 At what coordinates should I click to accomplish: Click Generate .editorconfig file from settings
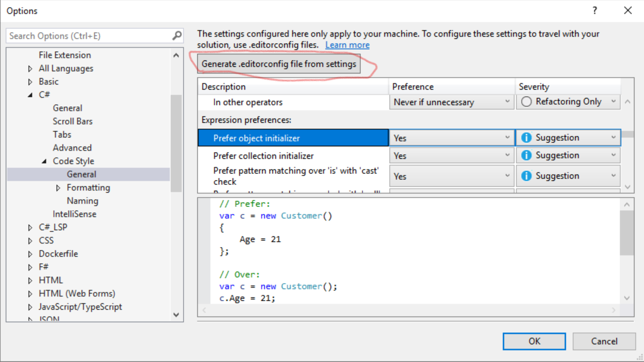pos(279,64)
